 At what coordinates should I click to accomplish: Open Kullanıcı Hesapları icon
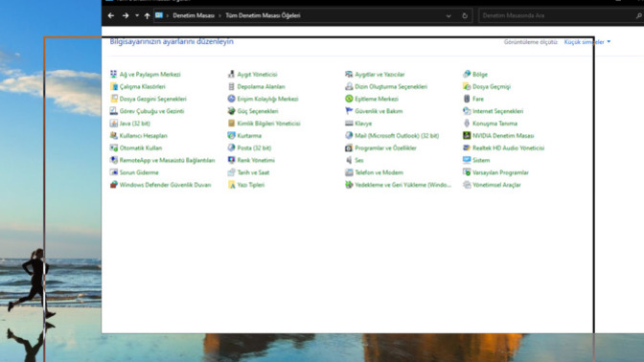[x=114, y=136]
